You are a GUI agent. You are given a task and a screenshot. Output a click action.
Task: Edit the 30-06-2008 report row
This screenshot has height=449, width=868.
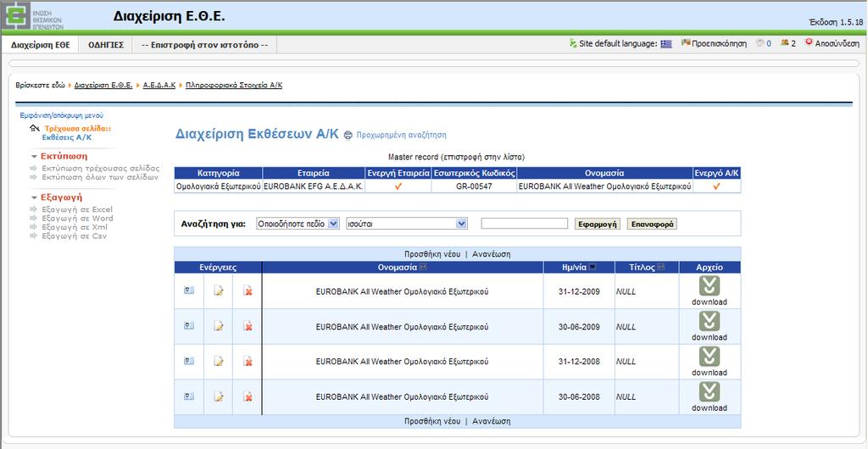[219, 396]
